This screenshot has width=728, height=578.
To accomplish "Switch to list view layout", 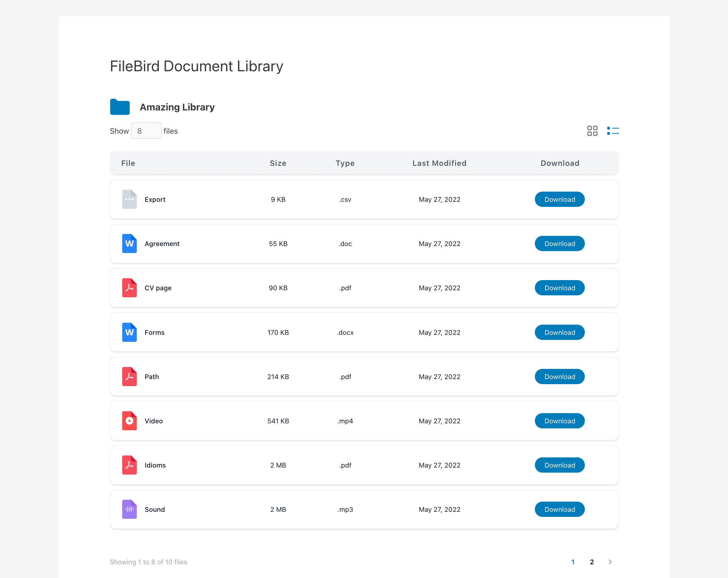I will 612,131.
